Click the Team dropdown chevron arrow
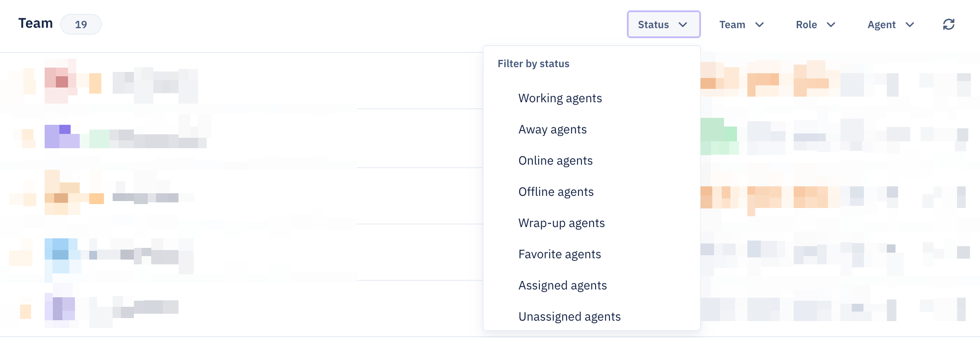Screen dimensions: 980x338 759,25
